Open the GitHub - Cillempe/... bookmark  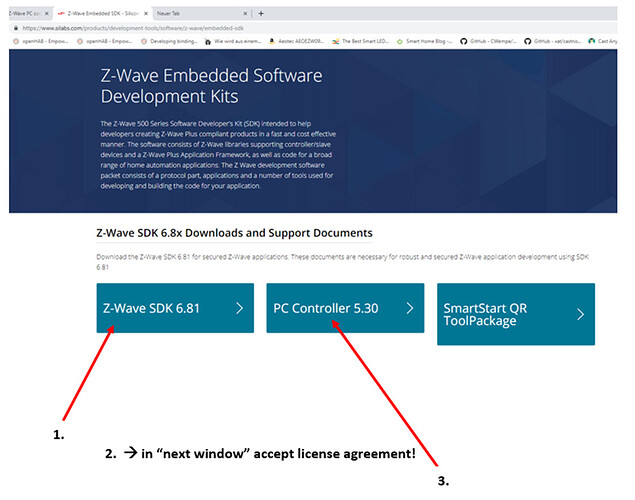tap(488, 41)
